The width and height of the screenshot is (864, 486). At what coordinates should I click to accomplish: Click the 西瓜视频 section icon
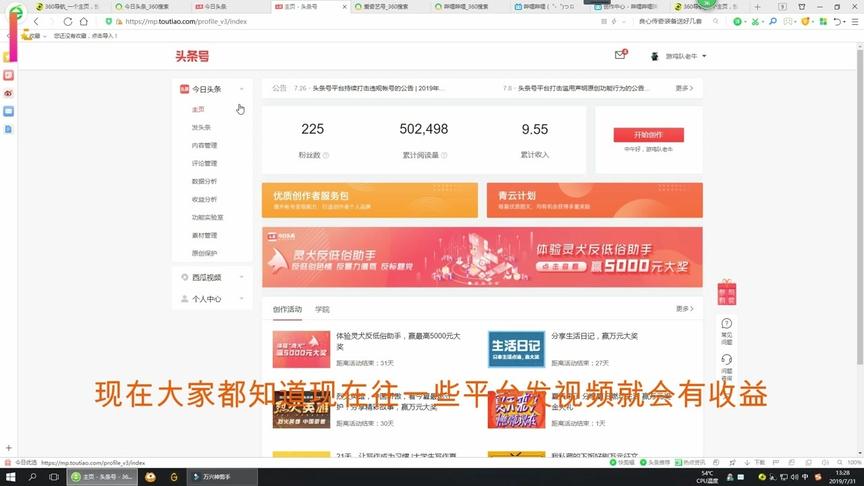pyautogui.click(x=185, y=277)
